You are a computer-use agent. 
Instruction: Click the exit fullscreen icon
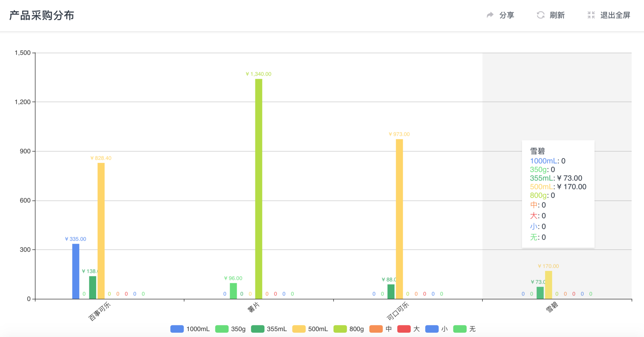(x=591, y=15)
